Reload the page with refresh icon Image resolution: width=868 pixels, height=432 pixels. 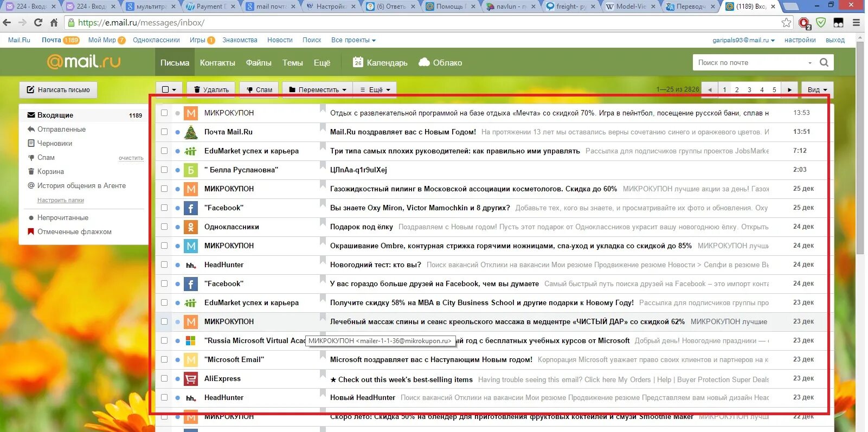pos(38,23)
